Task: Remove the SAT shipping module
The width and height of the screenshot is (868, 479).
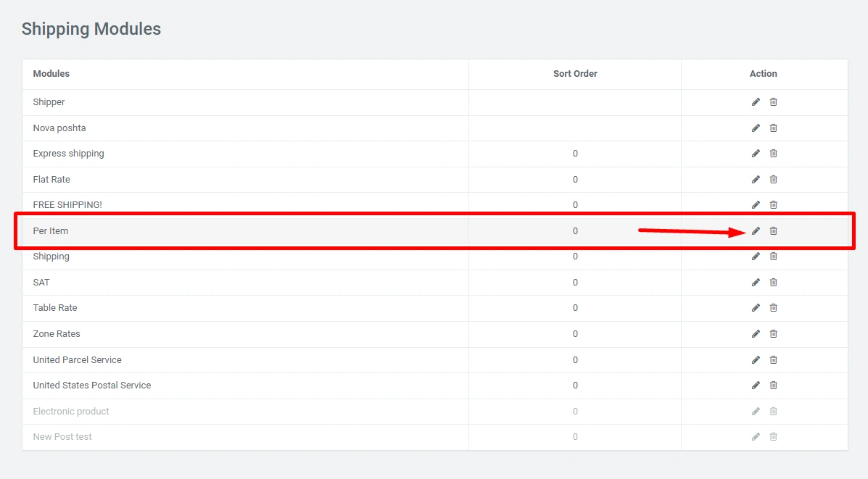Action: 773,283
